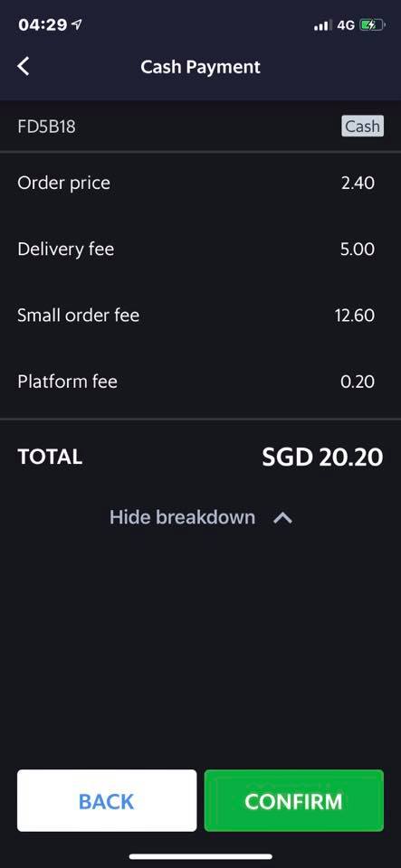The width and height of the screenshot is (401, 868).
Task: Confirm the cash payment
Action: pos(293,800)
